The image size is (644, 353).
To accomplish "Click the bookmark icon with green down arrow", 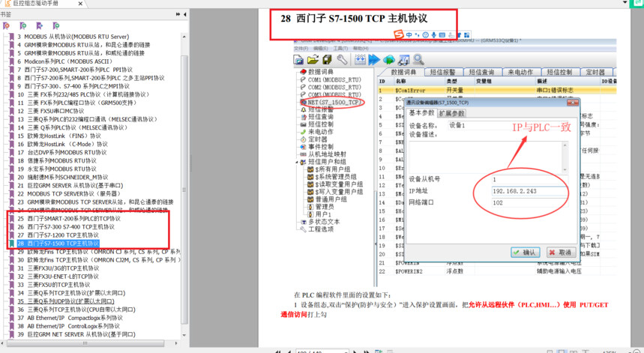I will (56, 26).
